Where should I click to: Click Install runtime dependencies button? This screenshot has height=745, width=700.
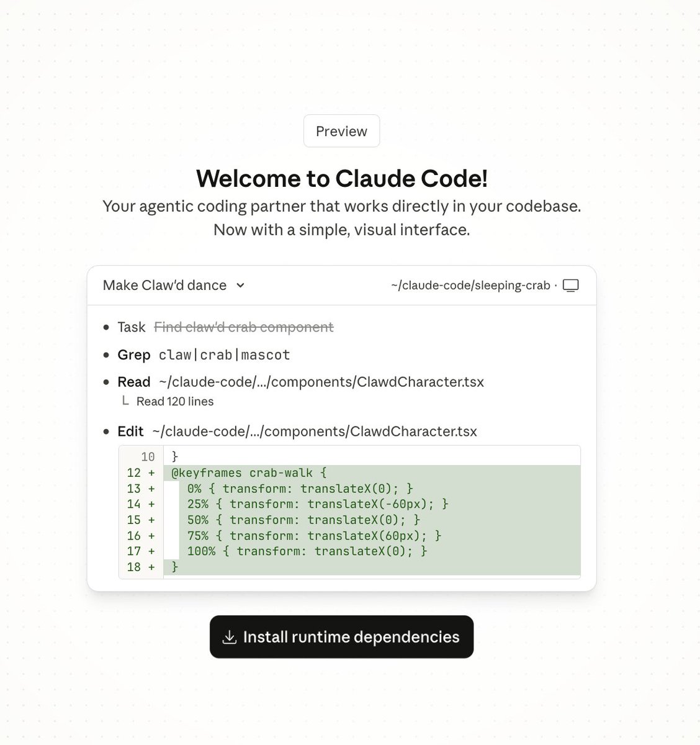(x=341, y=637)
